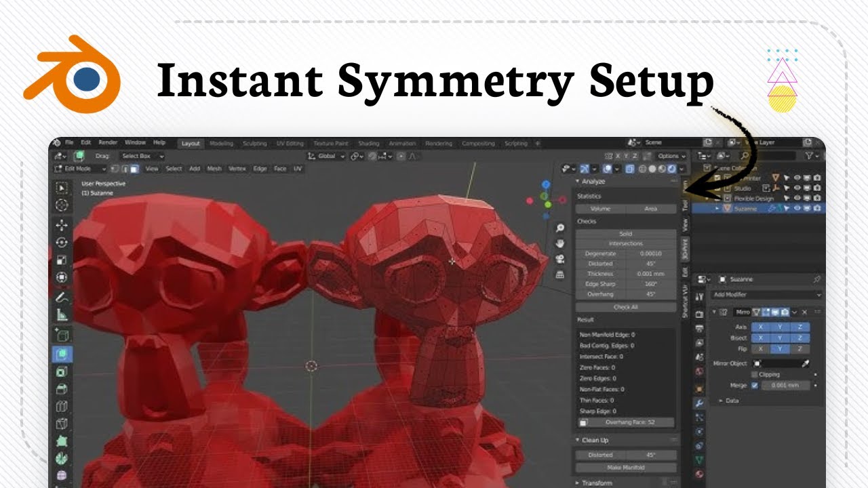868x488 pixels.
Task: Select the Measure tool
Action: click(62, 314)
